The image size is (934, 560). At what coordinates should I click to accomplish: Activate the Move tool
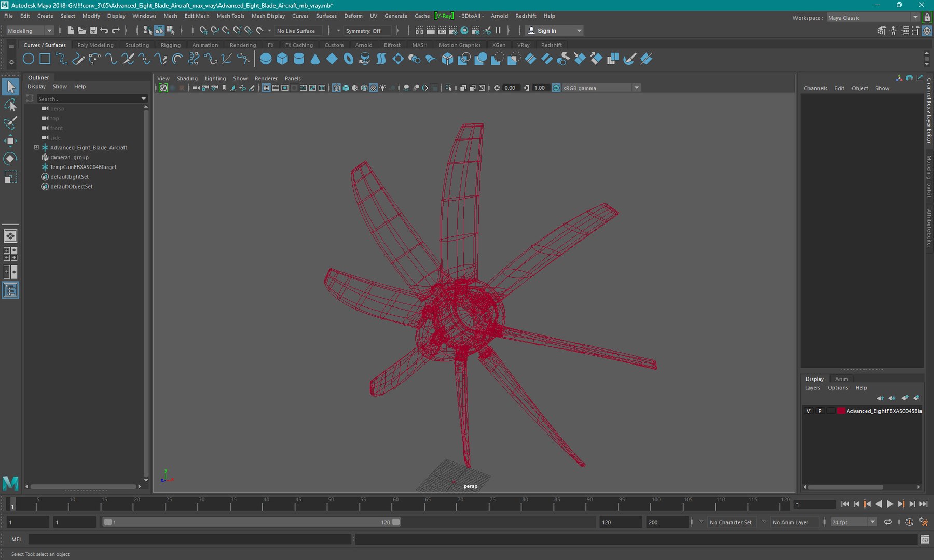(10, 141)
